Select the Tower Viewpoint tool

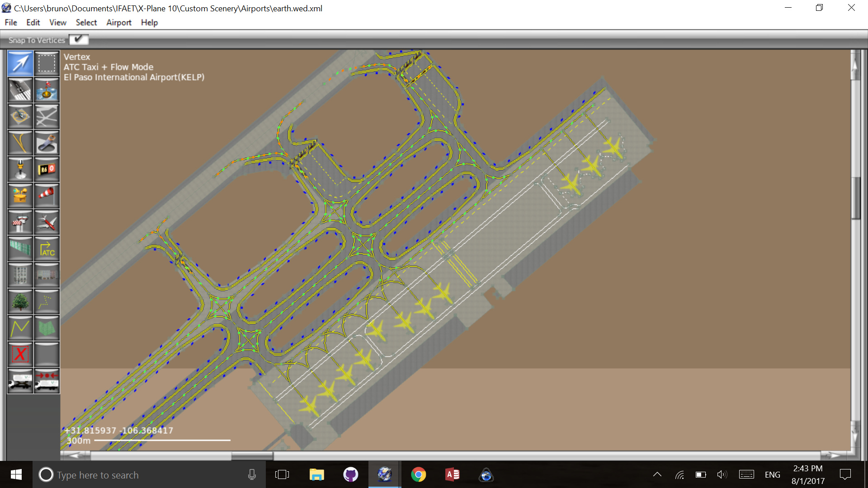point(20,222)
